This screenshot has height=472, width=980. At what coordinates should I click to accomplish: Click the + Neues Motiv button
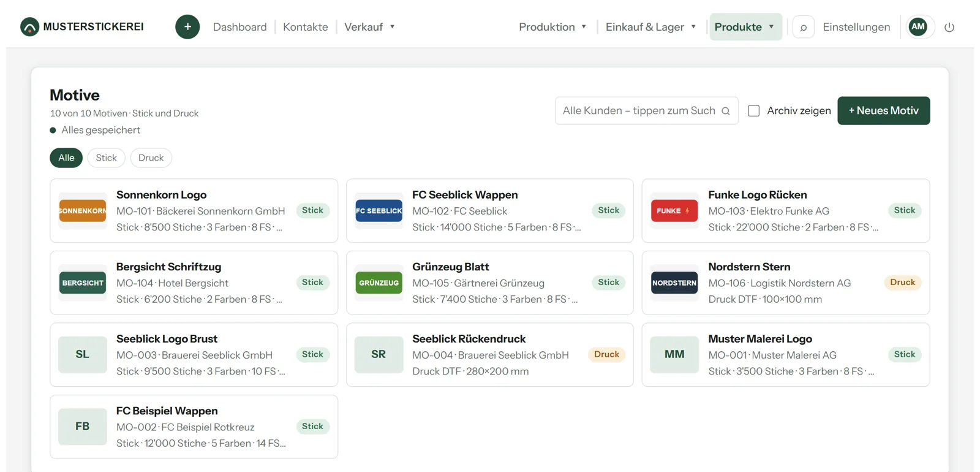tap(883, 111)
